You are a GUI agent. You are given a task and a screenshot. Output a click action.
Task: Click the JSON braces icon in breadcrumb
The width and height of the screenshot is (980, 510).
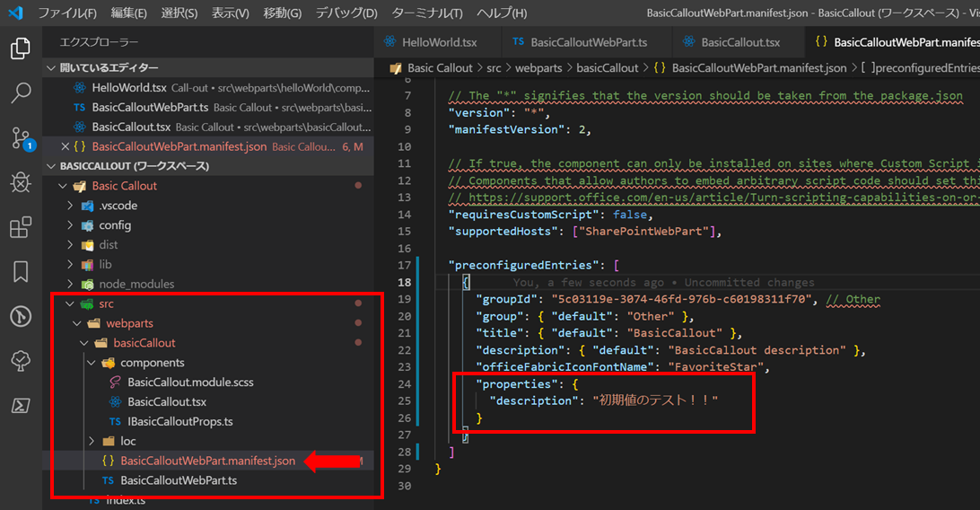click(660, 67)
